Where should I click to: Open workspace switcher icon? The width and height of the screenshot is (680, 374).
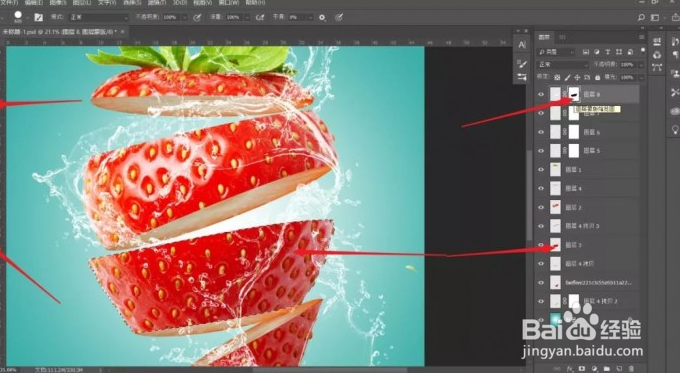point(655,17)
